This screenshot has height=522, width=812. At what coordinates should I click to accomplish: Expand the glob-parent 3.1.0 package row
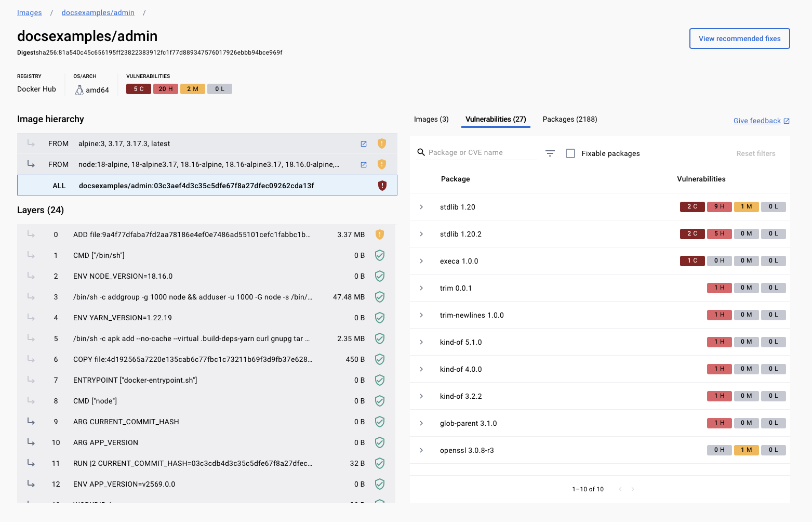click(421, 423)
